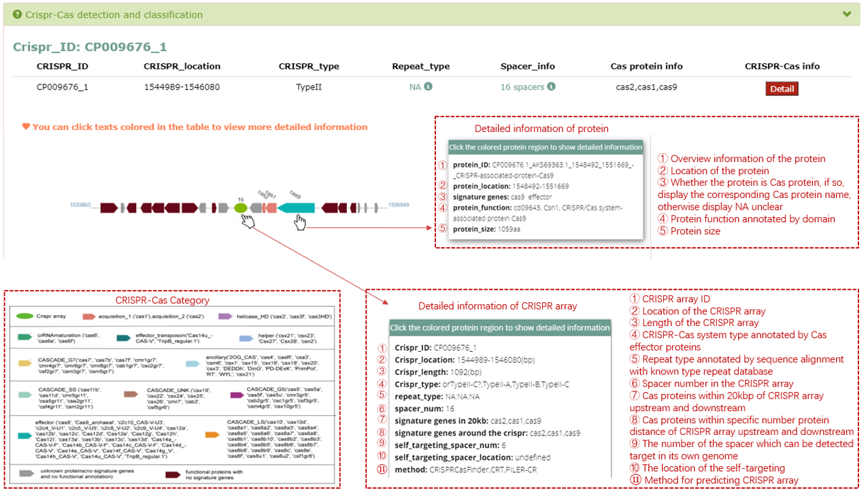
Task: Select the green CRISPR array oval in the gene map
Action: pyautogui.click(x=240, y=208)
